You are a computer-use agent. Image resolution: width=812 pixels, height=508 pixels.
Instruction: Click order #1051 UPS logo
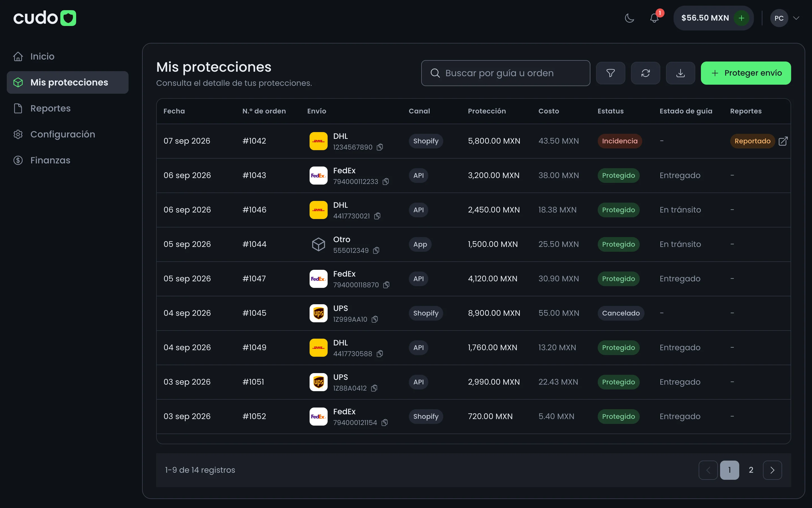(318, 382)
